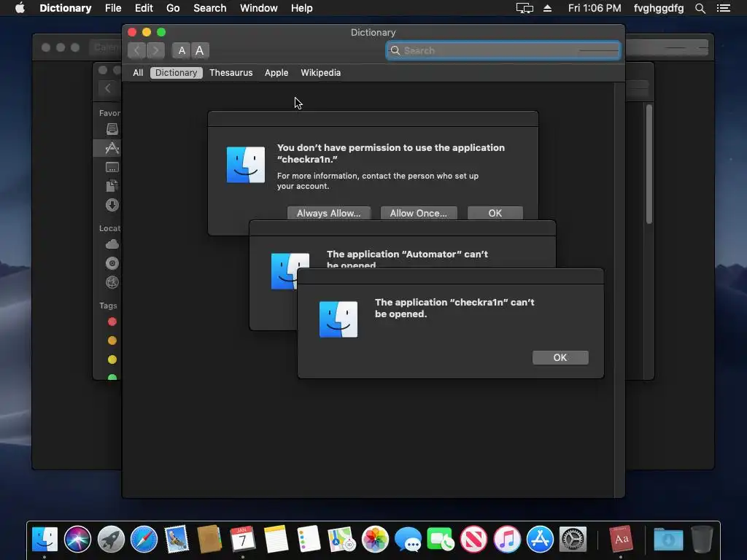The image size is (747, 560).
Task: Select yellow tag in Finder sidebar
Action: pos(112,359)
